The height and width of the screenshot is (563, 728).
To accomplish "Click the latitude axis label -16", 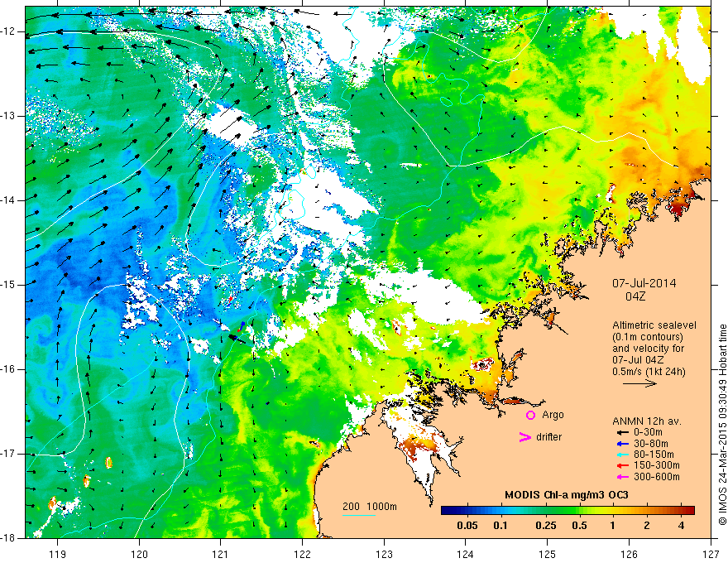I will click(9, 369).
